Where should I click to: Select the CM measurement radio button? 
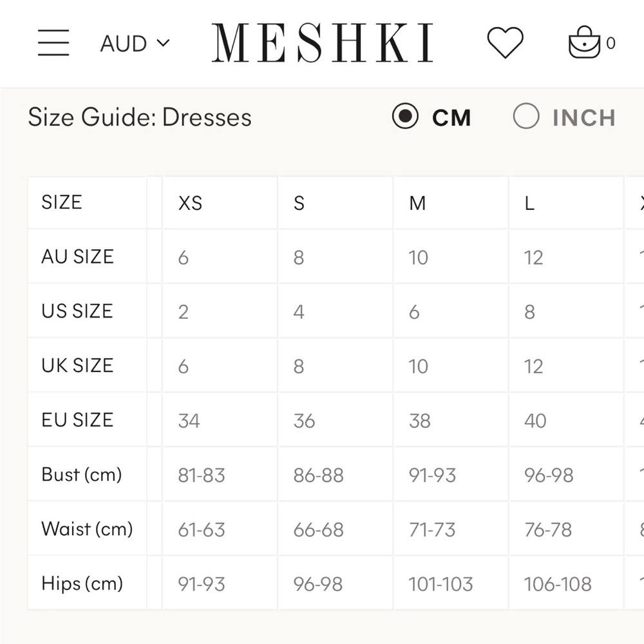click(x=405, y=117)
